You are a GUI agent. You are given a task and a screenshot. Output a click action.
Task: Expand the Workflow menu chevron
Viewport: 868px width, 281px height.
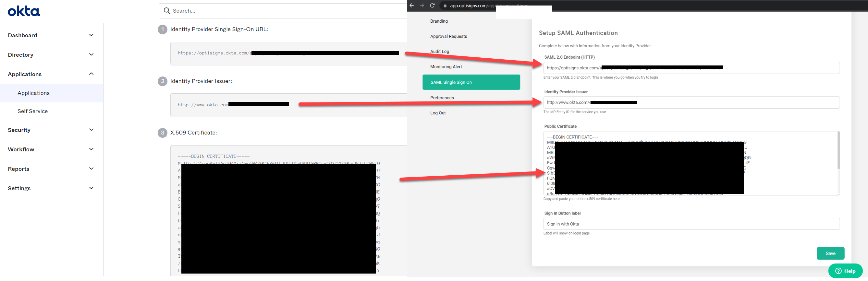point(91,149)
